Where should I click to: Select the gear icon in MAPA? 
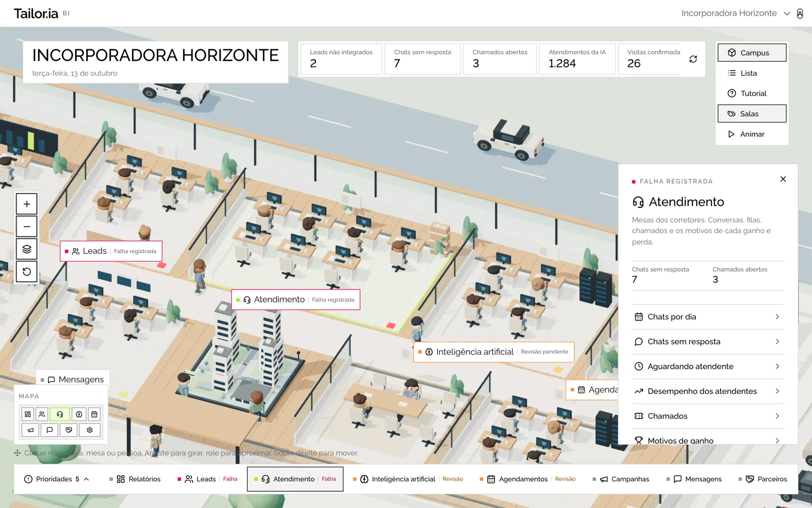click(x=90, y=430)
